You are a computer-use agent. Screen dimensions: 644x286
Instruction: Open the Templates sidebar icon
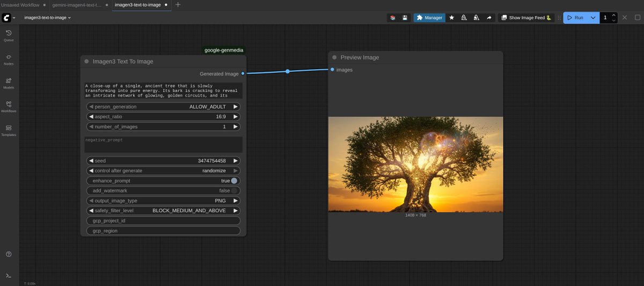9,130
